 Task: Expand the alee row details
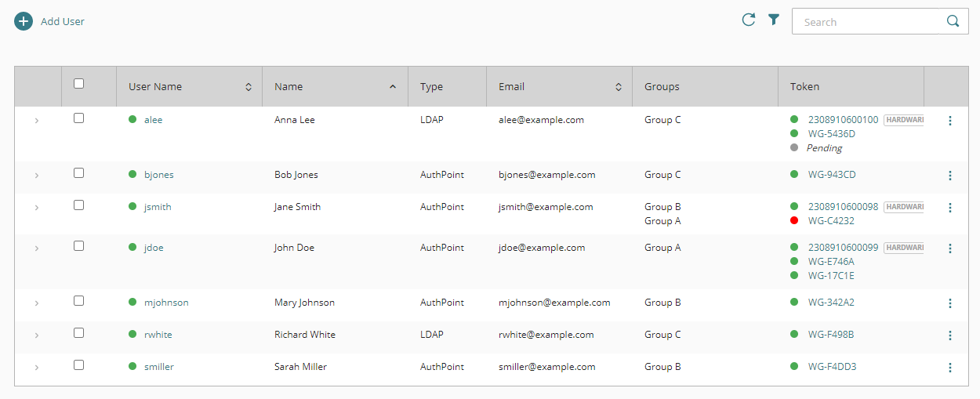(x=37, y=121)
